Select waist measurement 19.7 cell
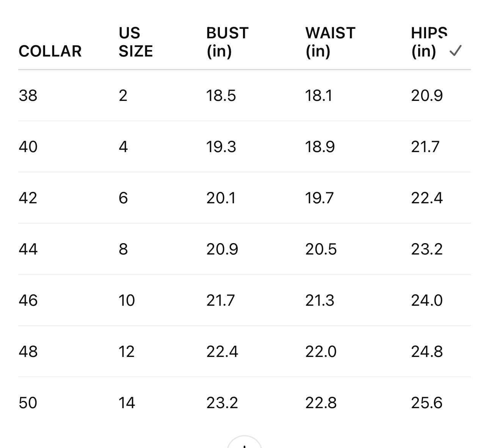Image resolution: width=489 pixels, height=448 pixels. pyautogui.click(x=320, y=198)
